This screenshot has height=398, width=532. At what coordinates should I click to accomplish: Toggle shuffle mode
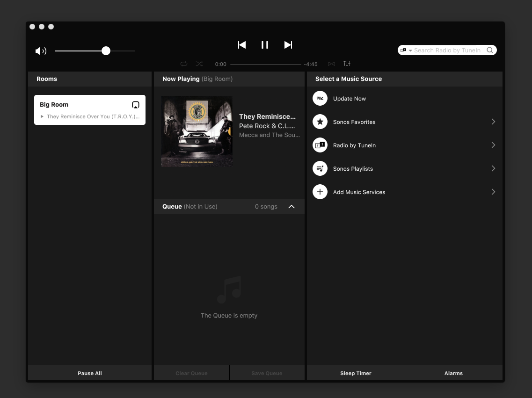(199, 64)
